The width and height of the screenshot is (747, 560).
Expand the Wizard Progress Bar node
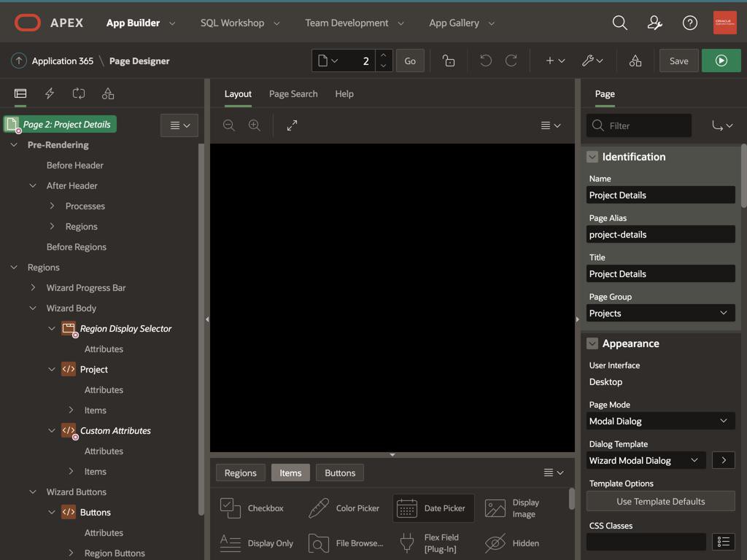33,288
